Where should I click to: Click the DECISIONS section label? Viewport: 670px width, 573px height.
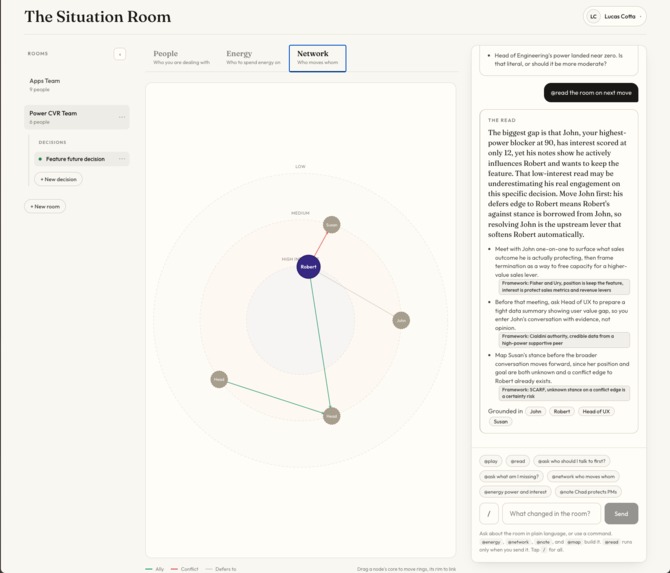(x=52, y=142)
